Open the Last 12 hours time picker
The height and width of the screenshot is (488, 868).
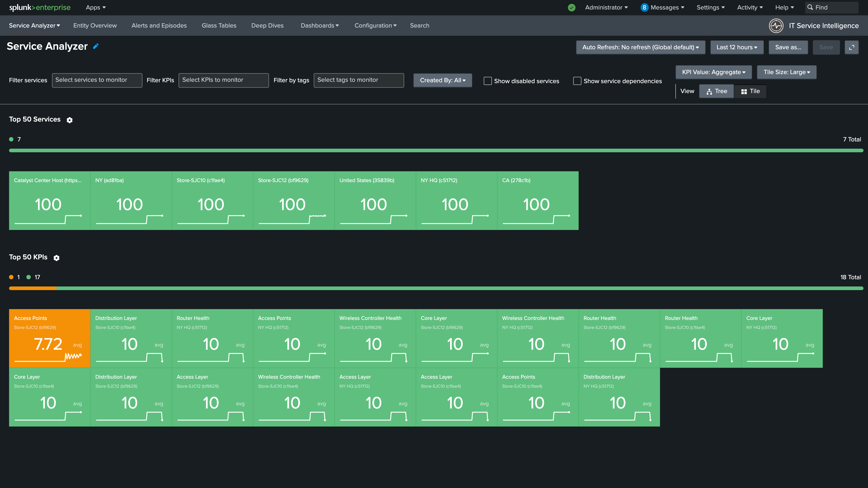[737, 47]
